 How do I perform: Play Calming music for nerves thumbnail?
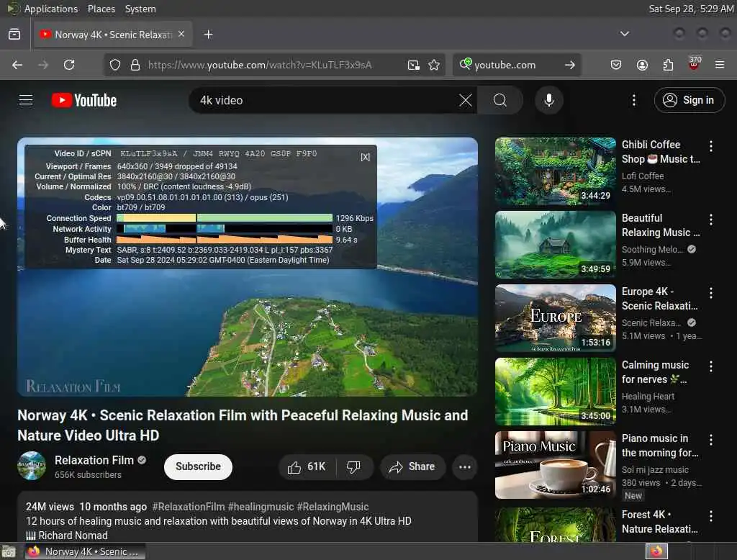click(555, 392)
